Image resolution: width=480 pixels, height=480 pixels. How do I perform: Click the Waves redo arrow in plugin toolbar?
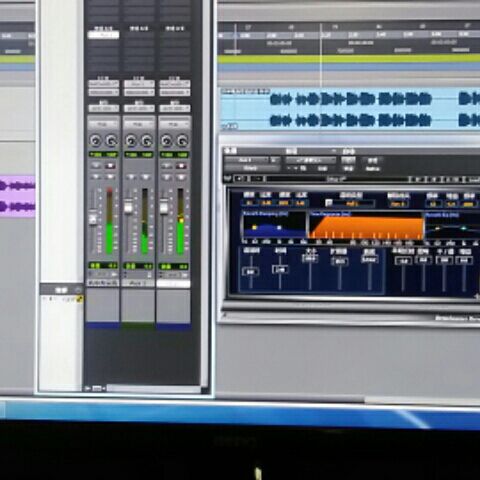coord(257,179)
